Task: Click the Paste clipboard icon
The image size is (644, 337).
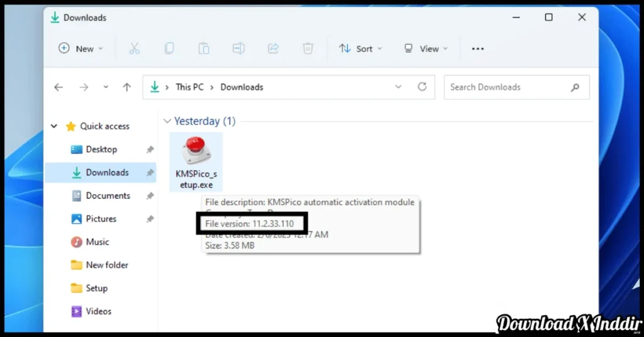Action: 204,48
